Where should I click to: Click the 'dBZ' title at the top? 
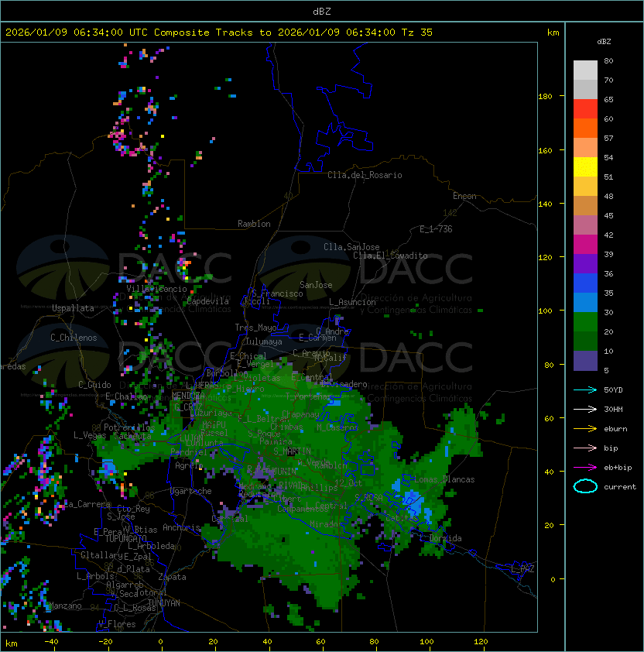[322, 11]
